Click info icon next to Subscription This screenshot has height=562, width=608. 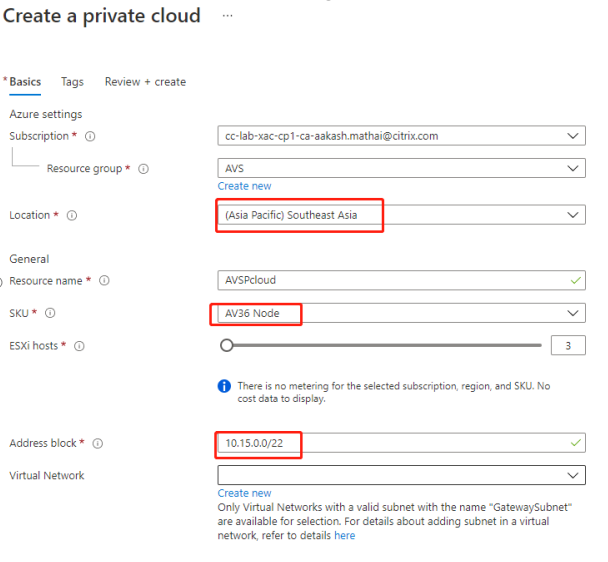tap(90, 136)
